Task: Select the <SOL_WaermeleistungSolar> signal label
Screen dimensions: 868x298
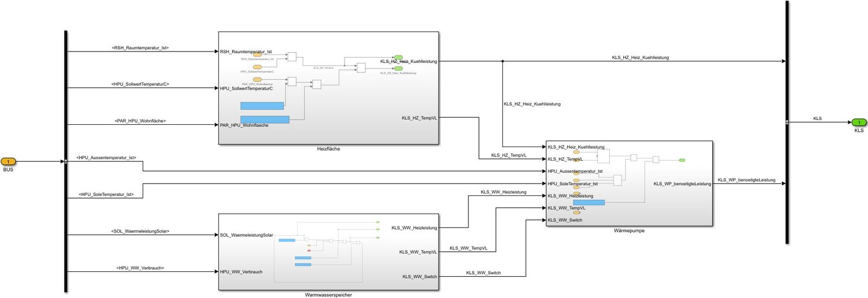Action: coord(140,231)
